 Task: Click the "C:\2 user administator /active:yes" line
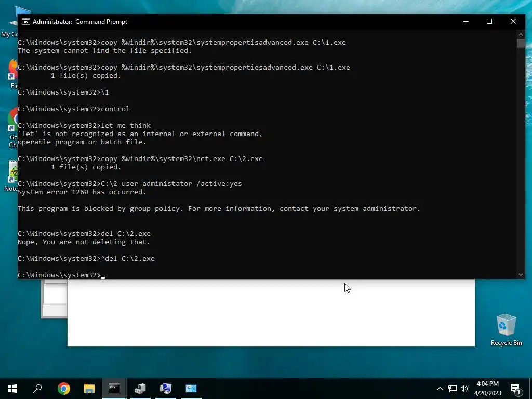coord(129,184)
